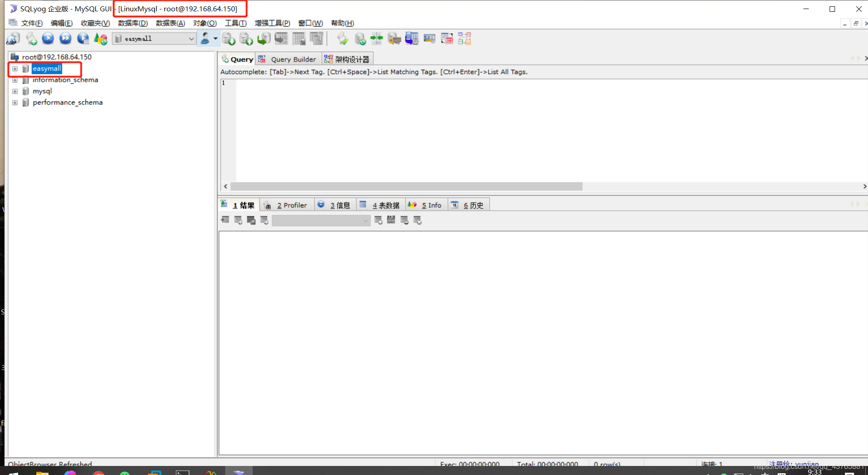Switch to the 1 结果 tab
The height and width of the screenshot is (475, 868).
pos(239,205)
